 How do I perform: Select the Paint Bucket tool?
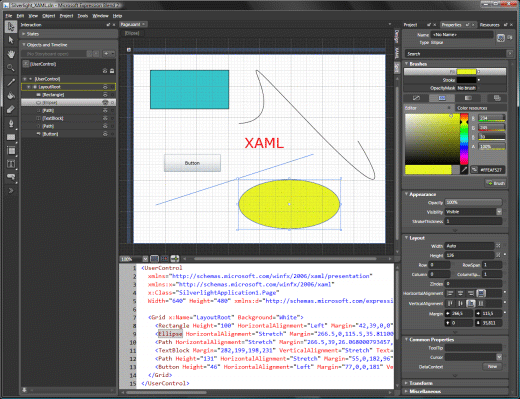coord(11,95)
